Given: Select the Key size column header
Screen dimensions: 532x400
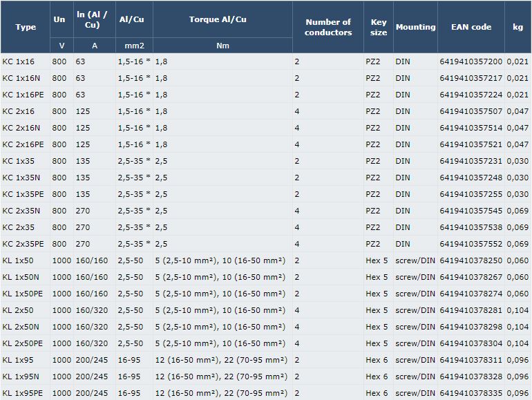Looking at the screenshot, I should (379, 27).
